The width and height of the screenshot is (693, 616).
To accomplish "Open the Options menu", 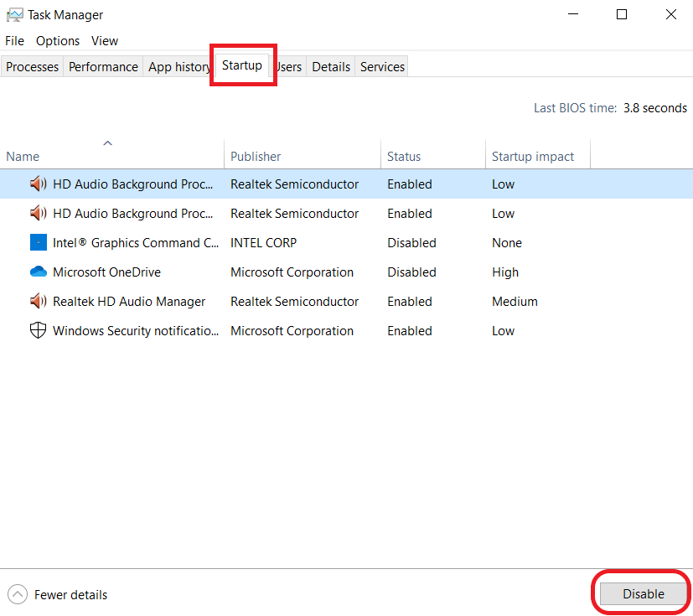I will 58,41.
